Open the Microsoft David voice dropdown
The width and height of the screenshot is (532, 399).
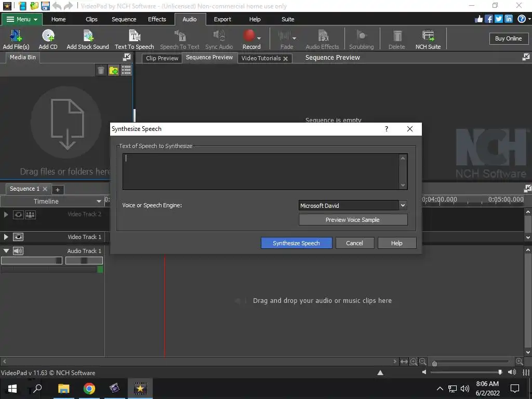click(403, 205)
